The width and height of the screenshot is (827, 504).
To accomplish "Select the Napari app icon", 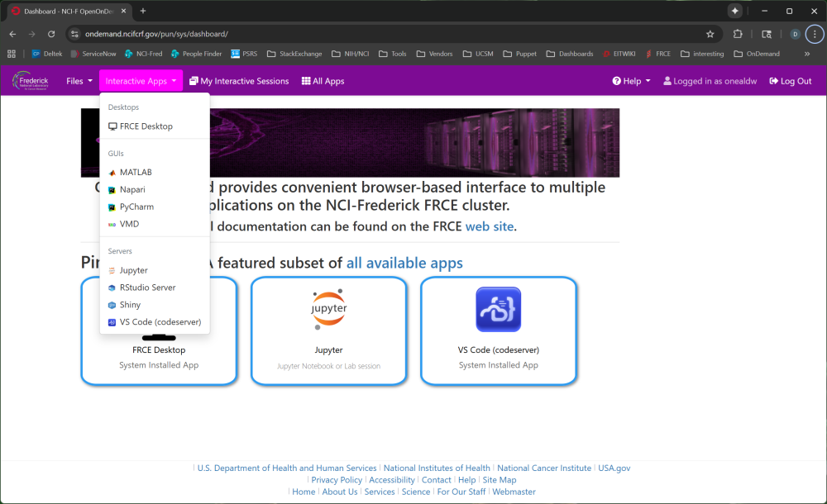I will pos(112,190).
